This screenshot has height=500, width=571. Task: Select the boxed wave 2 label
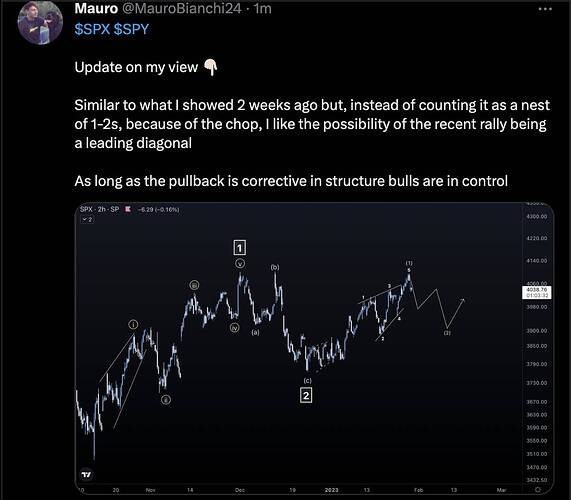(306, 395)
